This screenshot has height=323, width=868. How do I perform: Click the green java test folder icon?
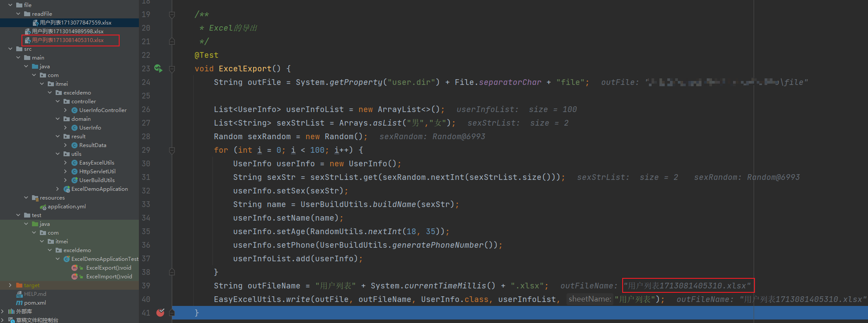[x=35, y=224]
